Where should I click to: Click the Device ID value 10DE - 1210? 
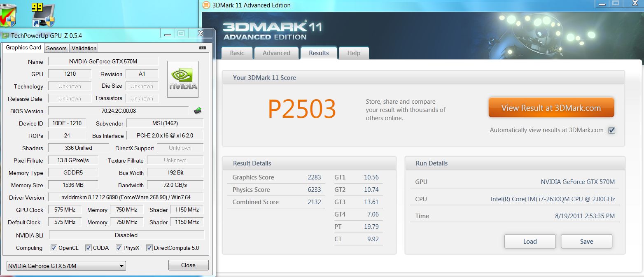pos(67,123)
